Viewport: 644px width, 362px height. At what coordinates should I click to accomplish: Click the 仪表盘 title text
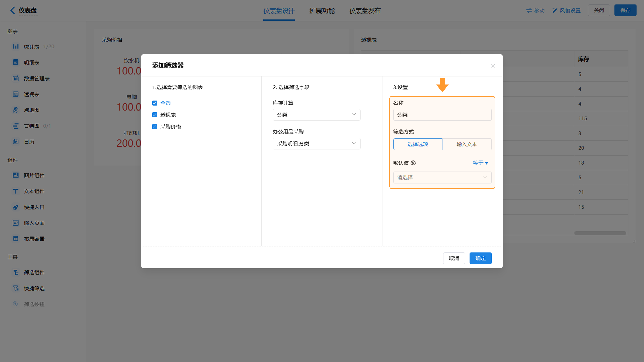tap(28, 10)
